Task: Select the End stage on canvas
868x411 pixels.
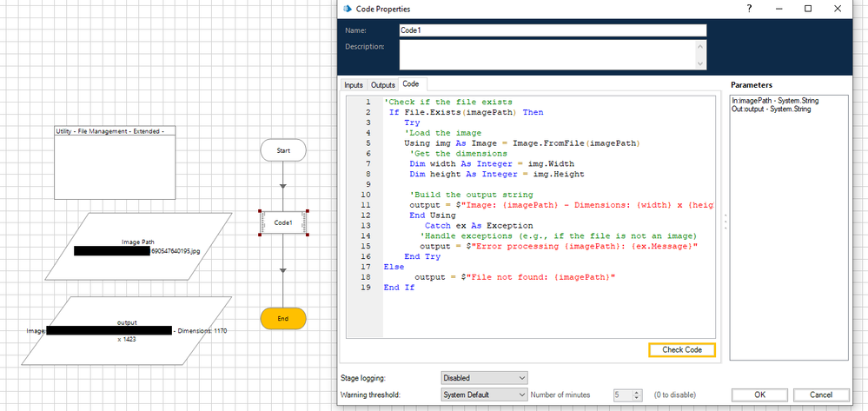Action: [x=282, y=319]
